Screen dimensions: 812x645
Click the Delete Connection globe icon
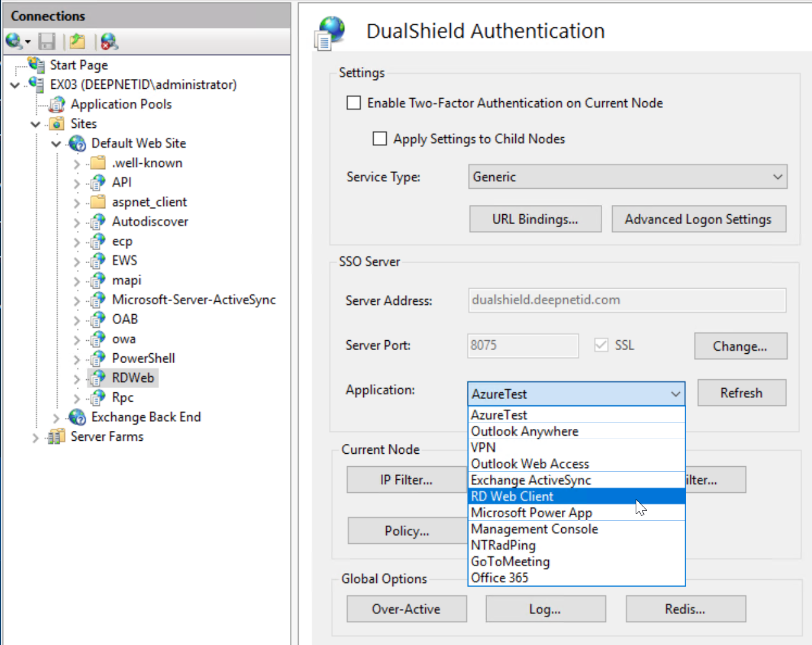tap(109, 42)
